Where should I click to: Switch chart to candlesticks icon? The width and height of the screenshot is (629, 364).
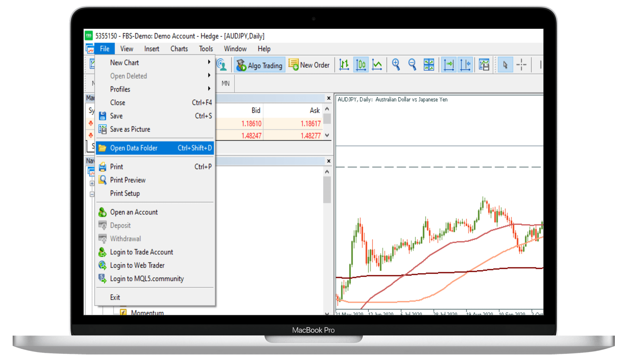(x=361, y=65)
